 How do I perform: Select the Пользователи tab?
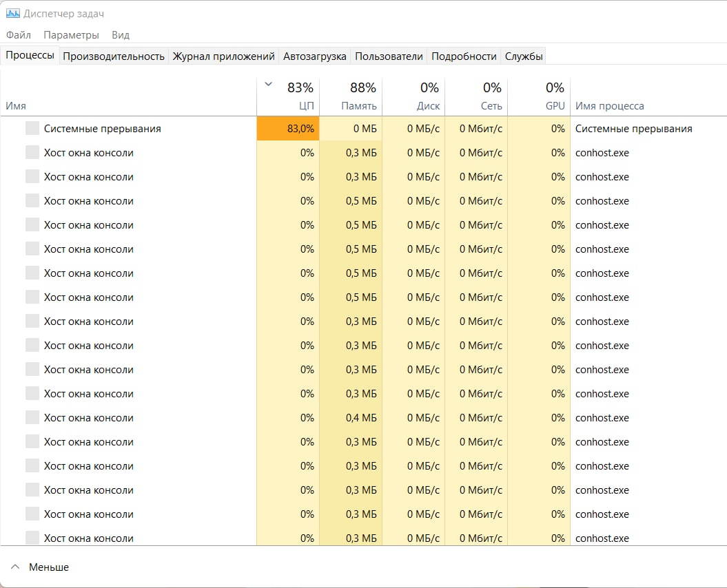point(389,56)
